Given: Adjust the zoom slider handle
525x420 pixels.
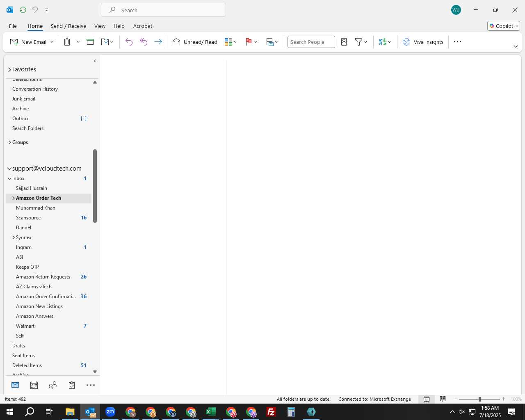Looking at the screenshot, I should point(479,399).
